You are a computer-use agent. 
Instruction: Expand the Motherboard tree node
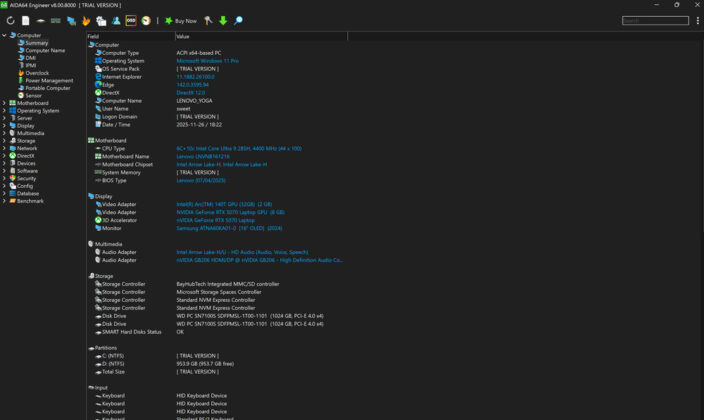pos(4,103)
